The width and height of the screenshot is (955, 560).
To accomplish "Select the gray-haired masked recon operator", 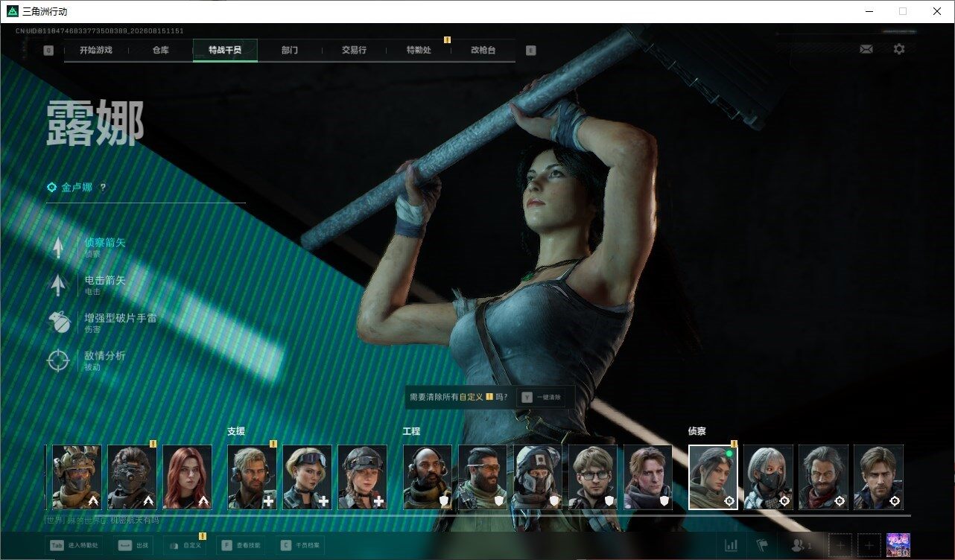I will (768, 477).
